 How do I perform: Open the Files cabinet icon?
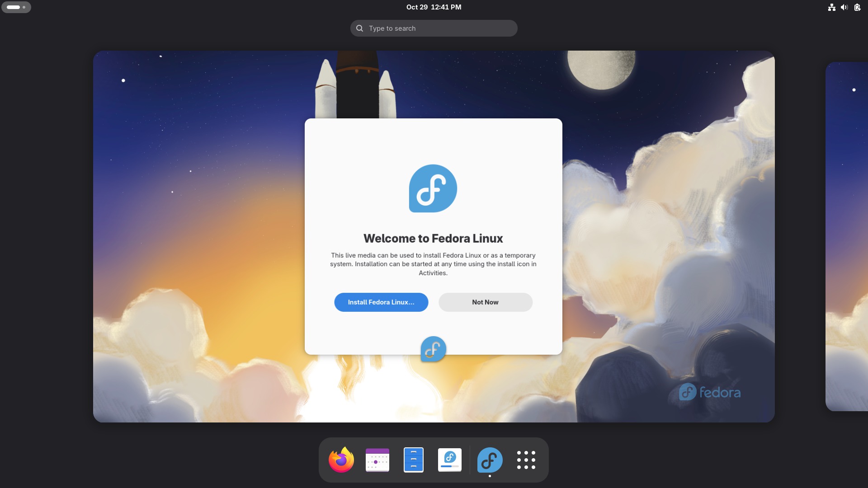[x=414, y=460]
